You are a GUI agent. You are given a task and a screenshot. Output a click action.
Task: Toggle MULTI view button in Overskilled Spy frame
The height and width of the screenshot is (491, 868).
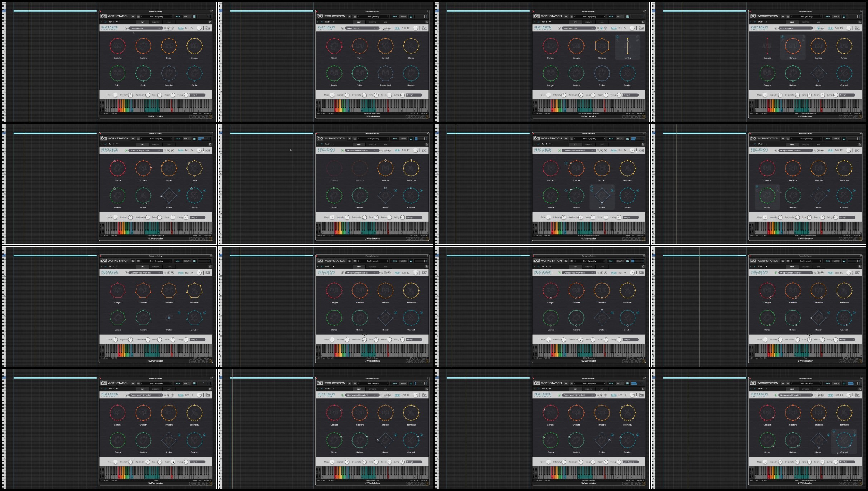click(x=186, y=16)
